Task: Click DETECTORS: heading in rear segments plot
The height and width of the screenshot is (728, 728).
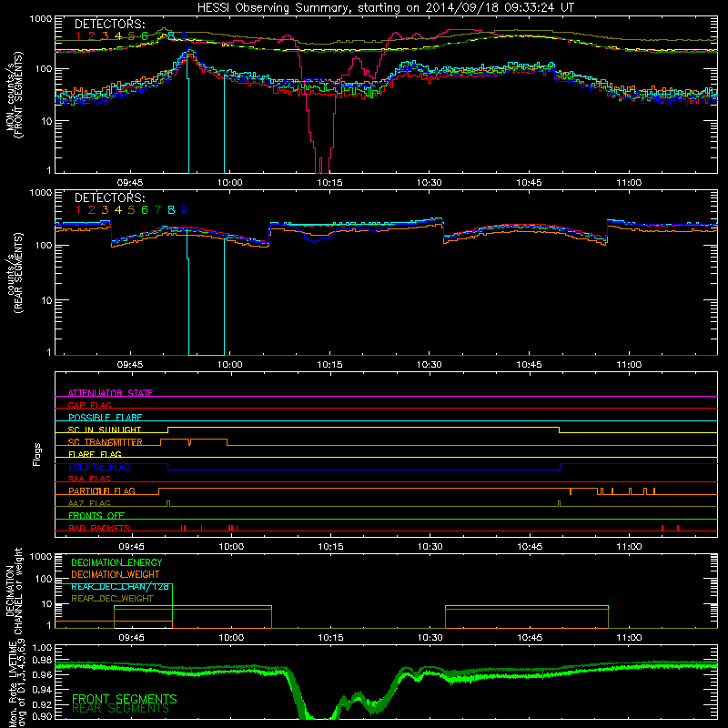Action: point(110,197)
